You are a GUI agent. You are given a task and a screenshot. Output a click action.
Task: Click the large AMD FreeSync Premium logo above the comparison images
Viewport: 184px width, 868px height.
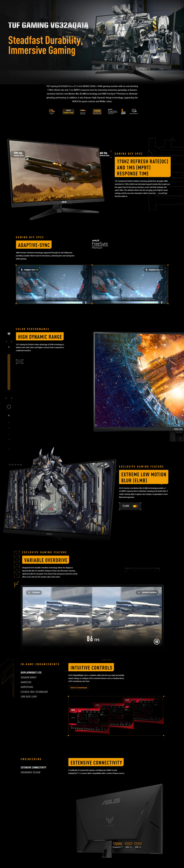click(x=100, y=244)
